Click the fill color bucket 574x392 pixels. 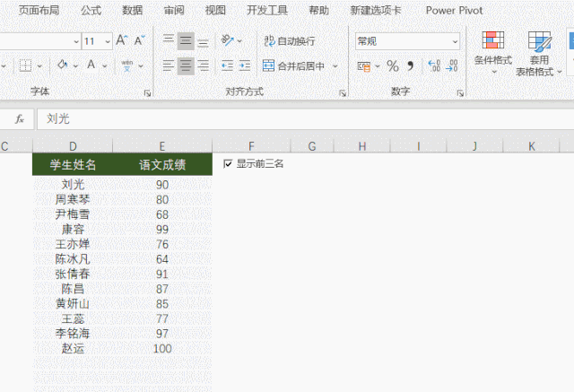pos(63,65)
